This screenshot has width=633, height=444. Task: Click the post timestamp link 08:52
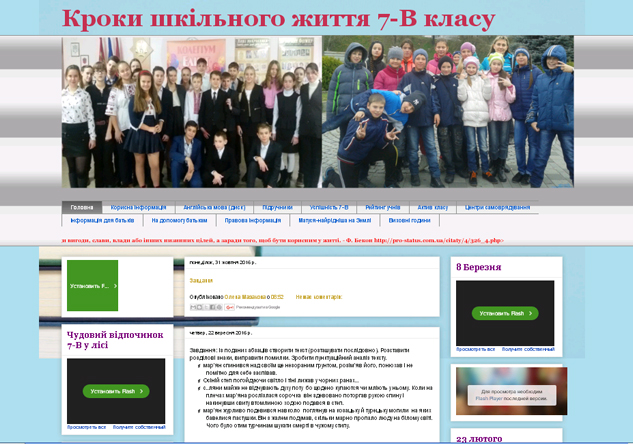[277, 297]
